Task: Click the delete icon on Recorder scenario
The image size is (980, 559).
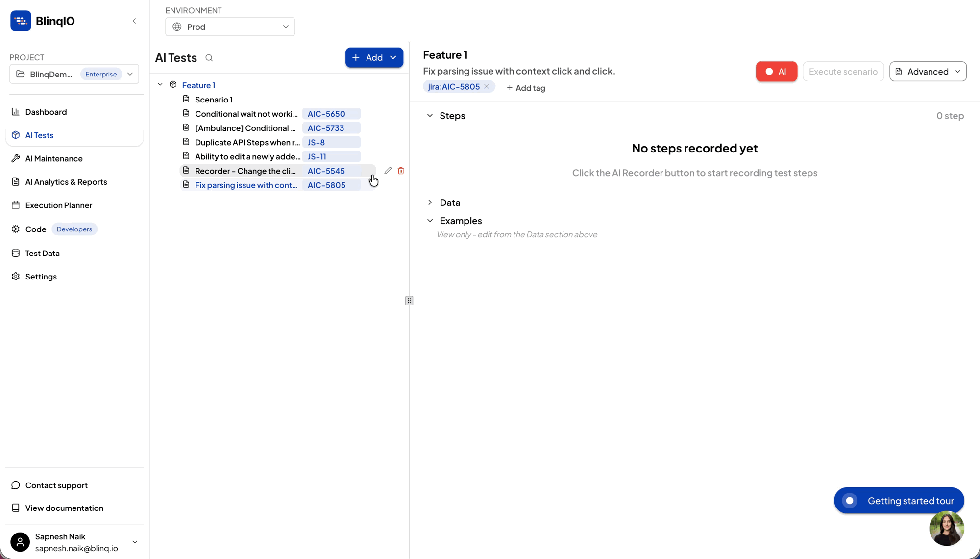Action: tap(401, 170)
